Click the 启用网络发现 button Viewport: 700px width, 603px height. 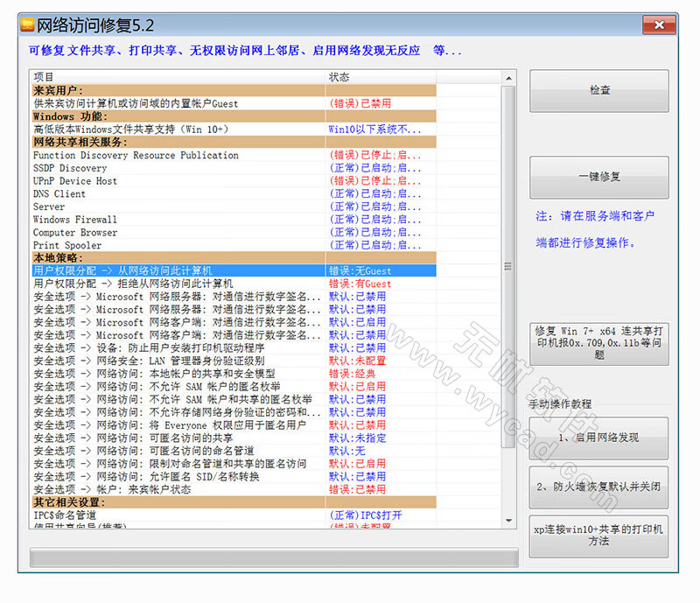[598, 437]
